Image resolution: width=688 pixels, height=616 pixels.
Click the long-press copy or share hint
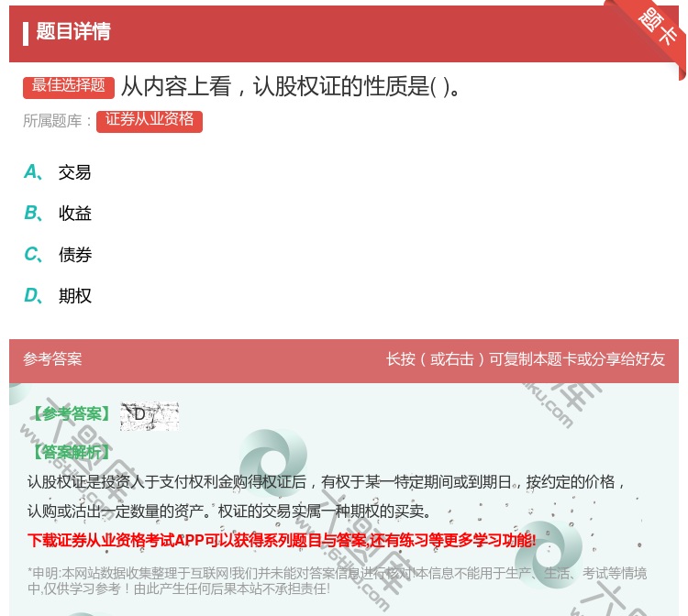coord(525,359)
